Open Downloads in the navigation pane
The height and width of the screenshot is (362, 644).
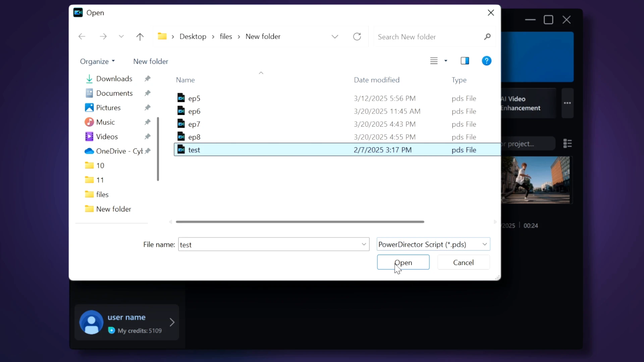[x=114, y=79]
